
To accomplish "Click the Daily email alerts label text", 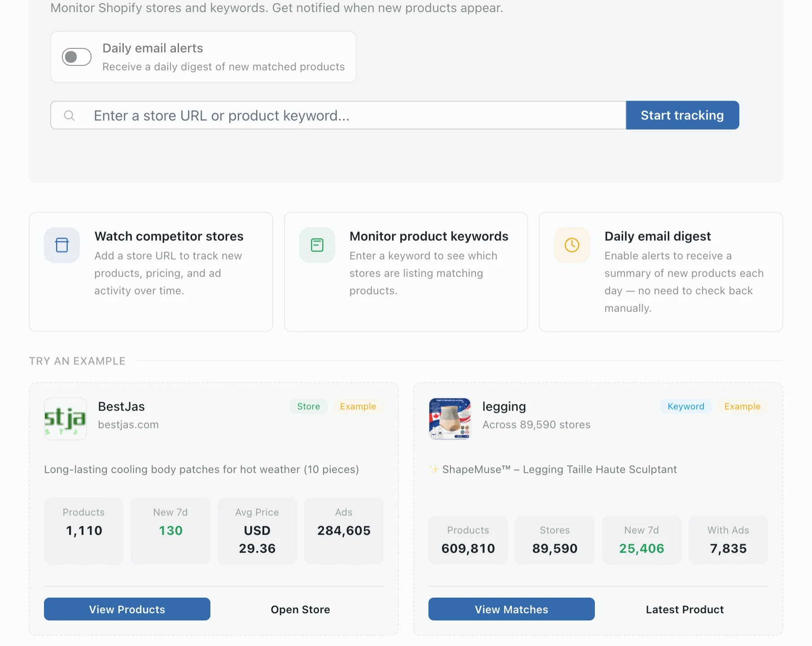I will [x=153, y=48].
